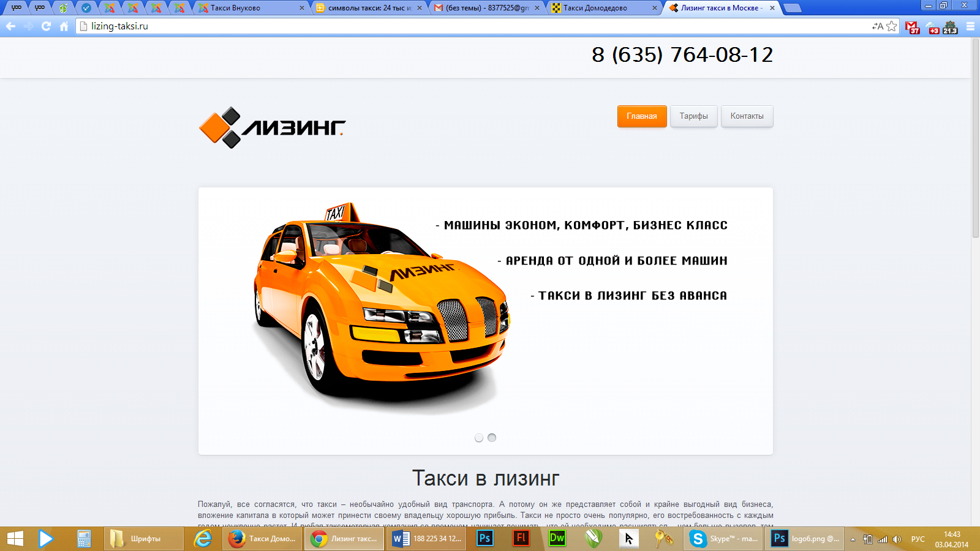Close the символы такси tab
This screenshot has height=551, width=980.
[420, 8]
